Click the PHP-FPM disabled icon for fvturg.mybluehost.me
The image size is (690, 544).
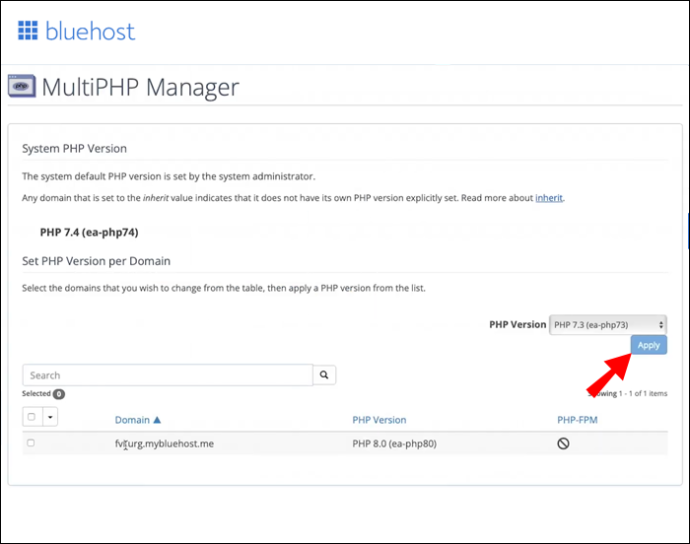pos(563,443)
